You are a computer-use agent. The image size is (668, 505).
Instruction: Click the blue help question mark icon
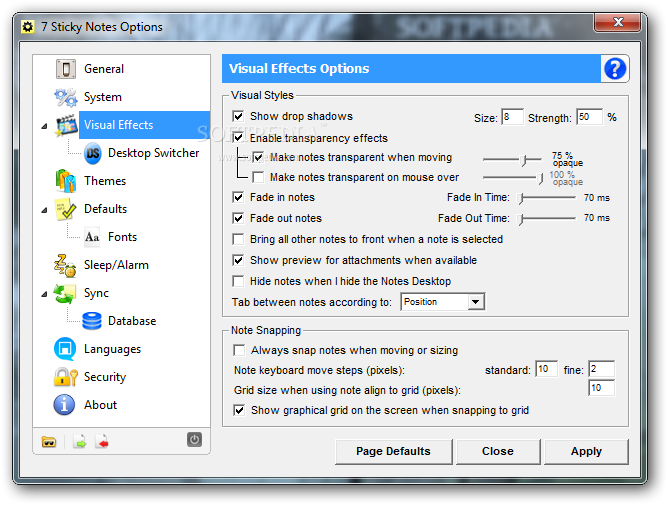(615, 69)
